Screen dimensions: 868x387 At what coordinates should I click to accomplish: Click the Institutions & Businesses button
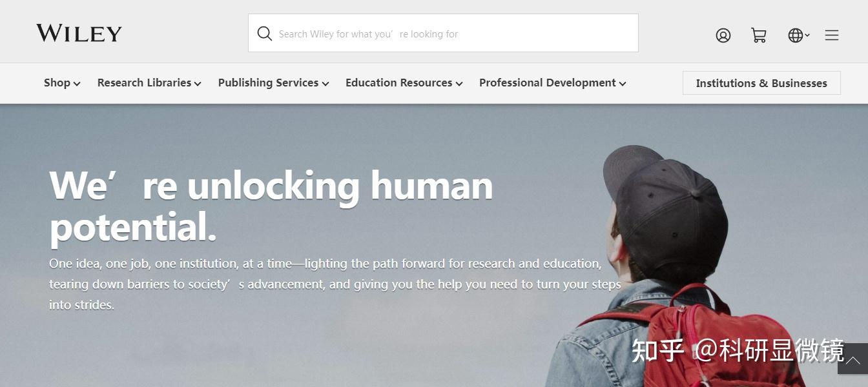point(761,83)
